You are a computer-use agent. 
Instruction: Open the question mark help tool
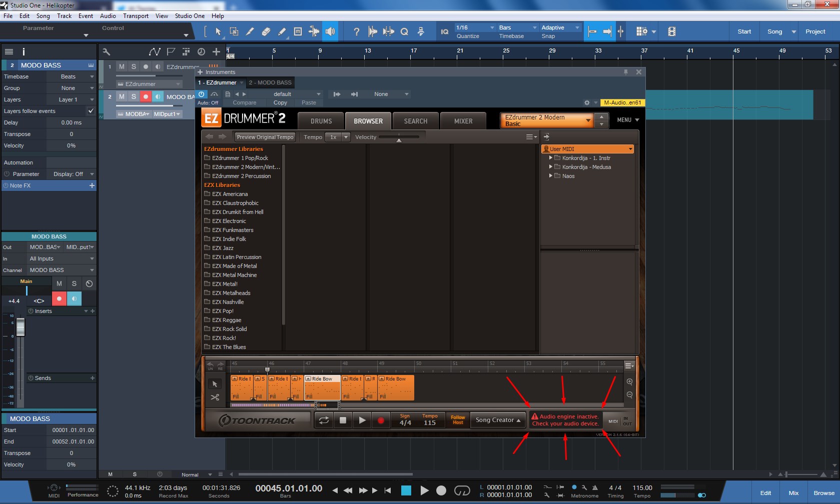[x=356, y=31]
